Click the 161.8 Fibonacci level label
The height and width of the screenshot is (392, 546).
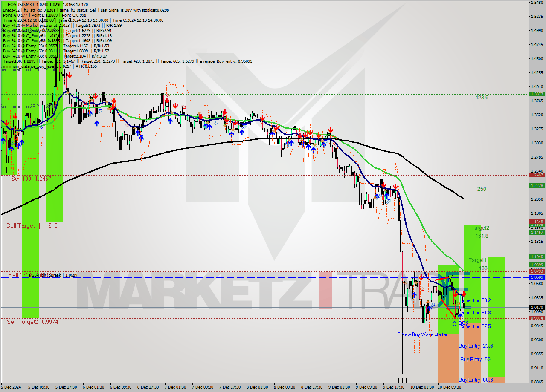coord(482,236)
